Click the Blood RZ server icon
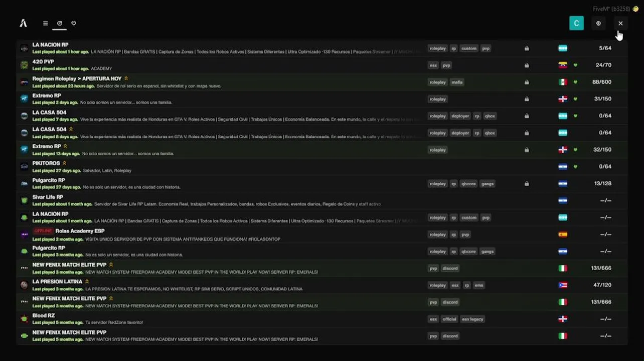The image size is (644, 361). pyautogui.click(x=24, y=319)
